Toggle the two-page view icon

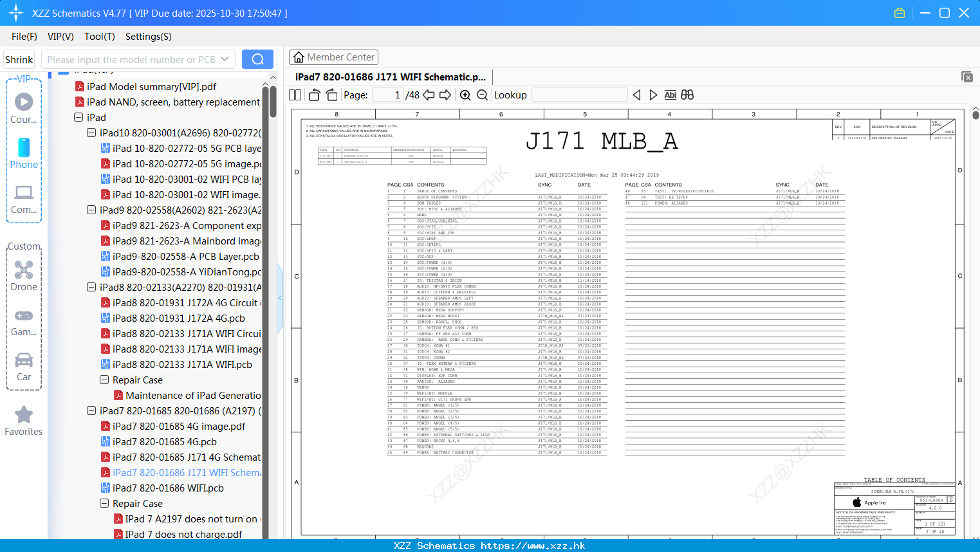point(295,95)
